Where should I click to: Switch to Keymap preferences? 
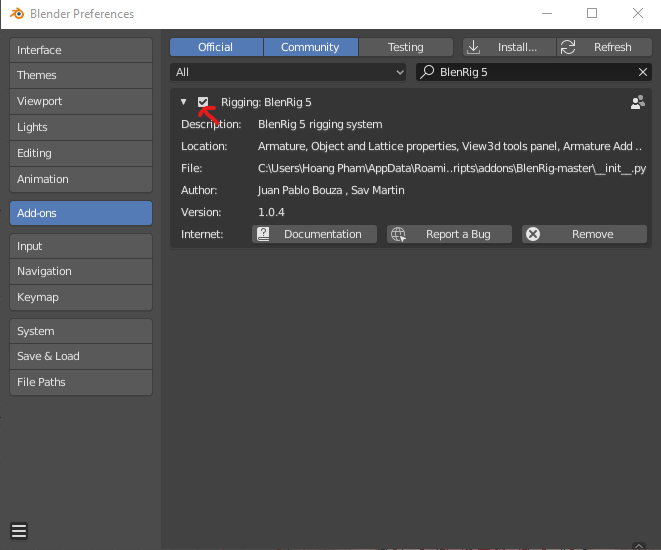tap(81, 298)
